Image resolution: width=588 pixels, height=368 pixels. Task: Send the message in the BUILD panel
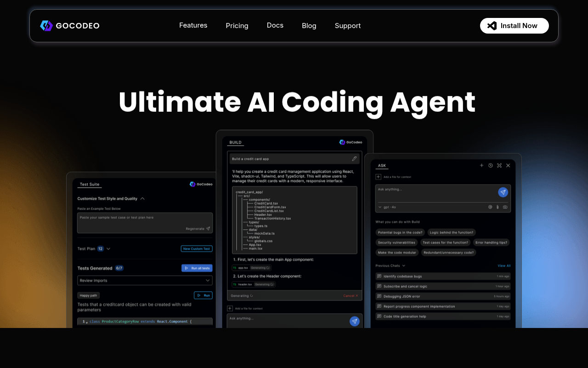tap(355, 321)
